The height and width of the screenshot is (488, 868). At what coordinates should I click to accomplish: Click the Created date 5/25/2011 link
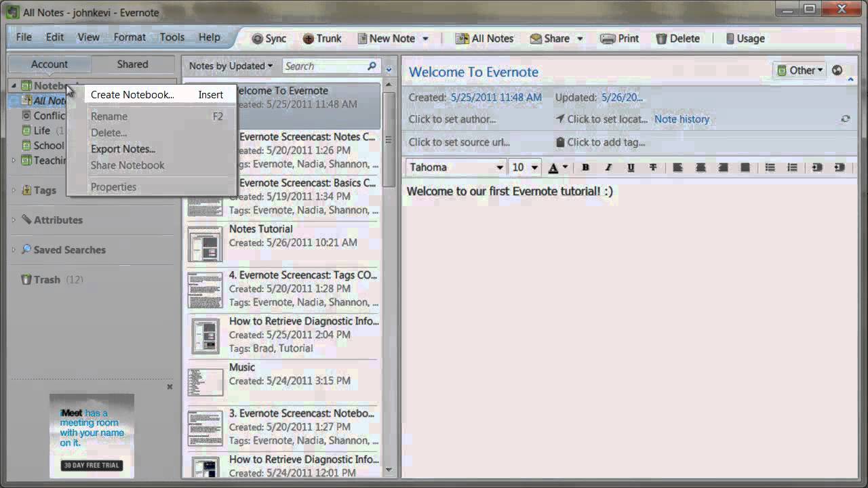[496, 98]
